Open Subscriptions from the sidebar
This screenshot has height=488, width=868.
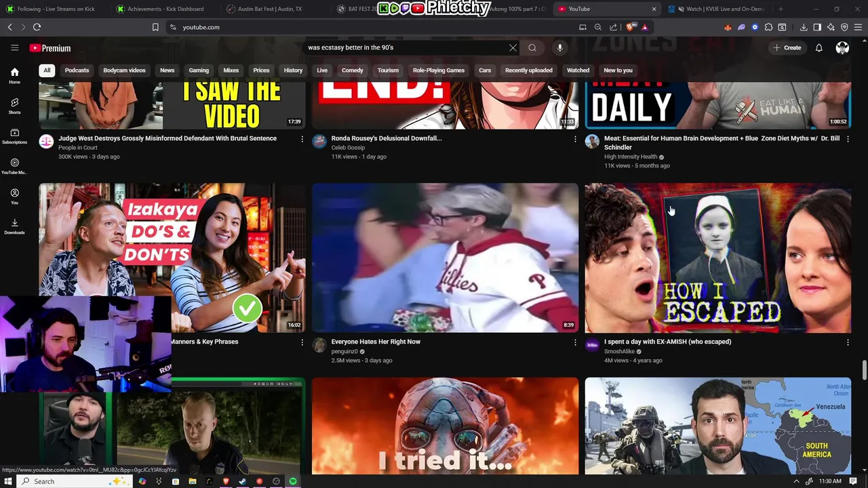tap(14, 136)
